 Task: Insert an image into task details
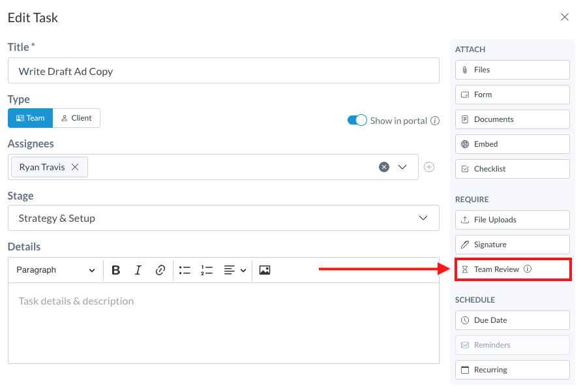pyautogui.click(x=264, y=270)
